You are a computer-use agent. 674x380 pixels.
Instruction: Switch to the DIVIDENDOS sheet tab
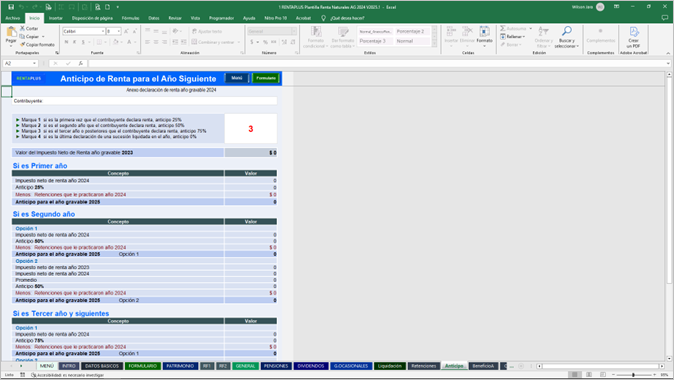(x=311, y=366)
